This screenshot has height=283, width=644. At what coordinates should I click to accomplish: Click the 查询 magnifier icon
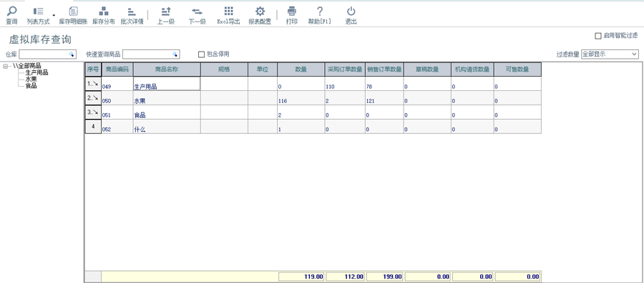click(11, 11)
